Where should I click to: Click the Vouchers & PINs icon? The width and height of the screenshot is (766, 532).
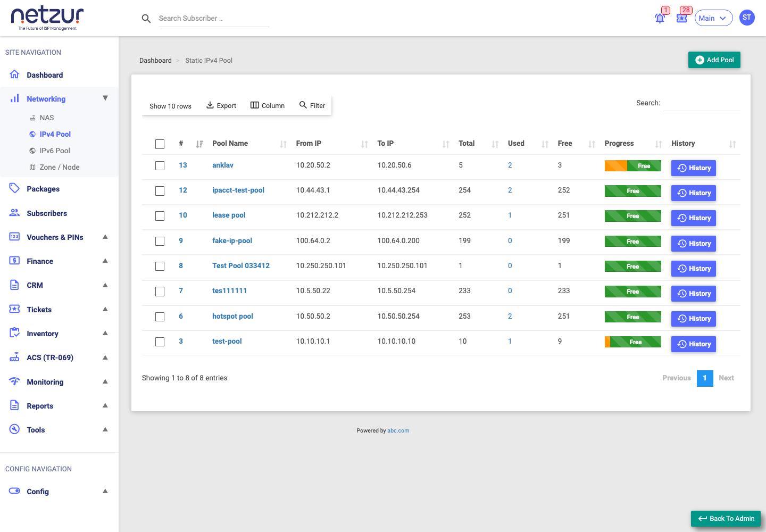click(14, 237)
